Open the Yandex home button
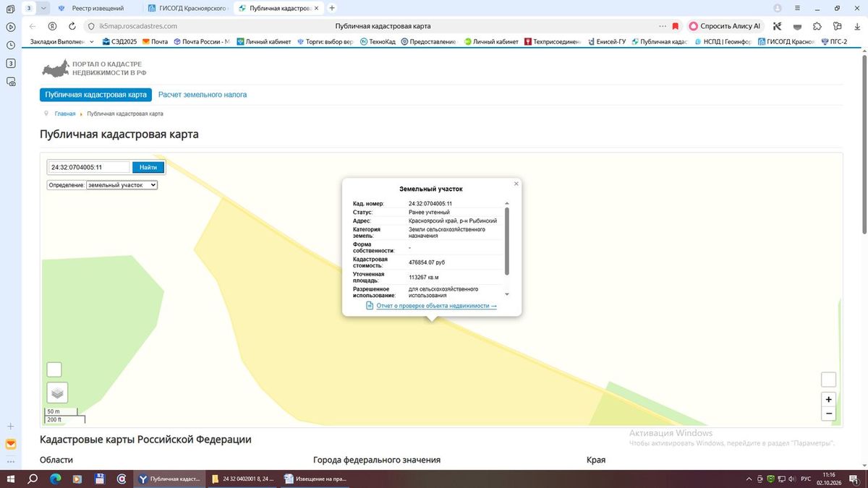 pyautogui.click(x=51, y=26)
